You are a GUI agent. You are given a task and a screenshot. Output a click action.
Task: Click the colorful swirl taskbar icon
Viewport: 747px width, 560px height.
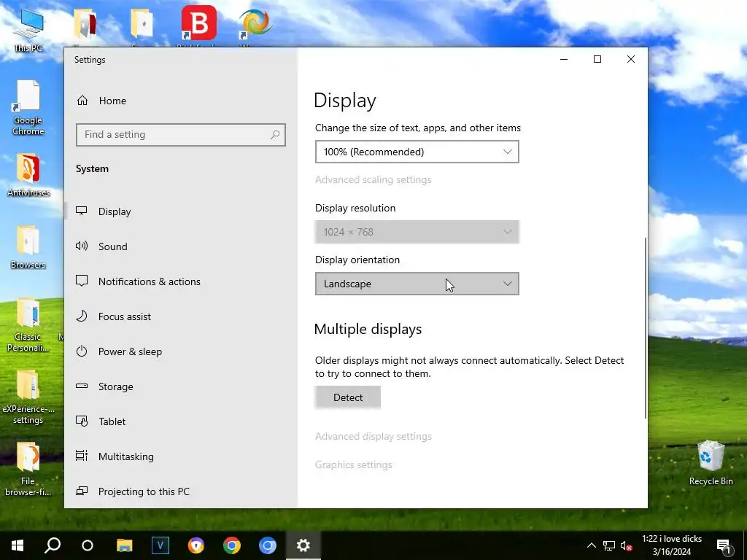tap(196, 545)
